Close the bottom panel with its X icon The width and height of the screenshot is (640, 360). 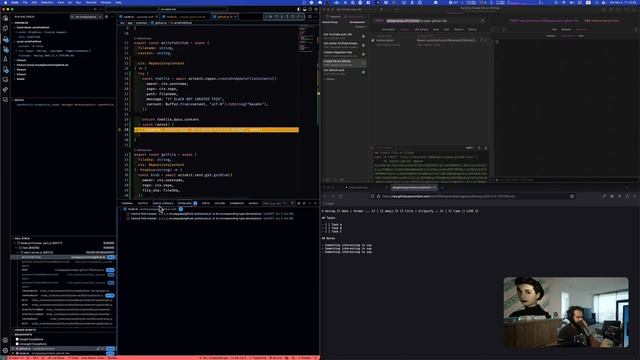(315, 203)
